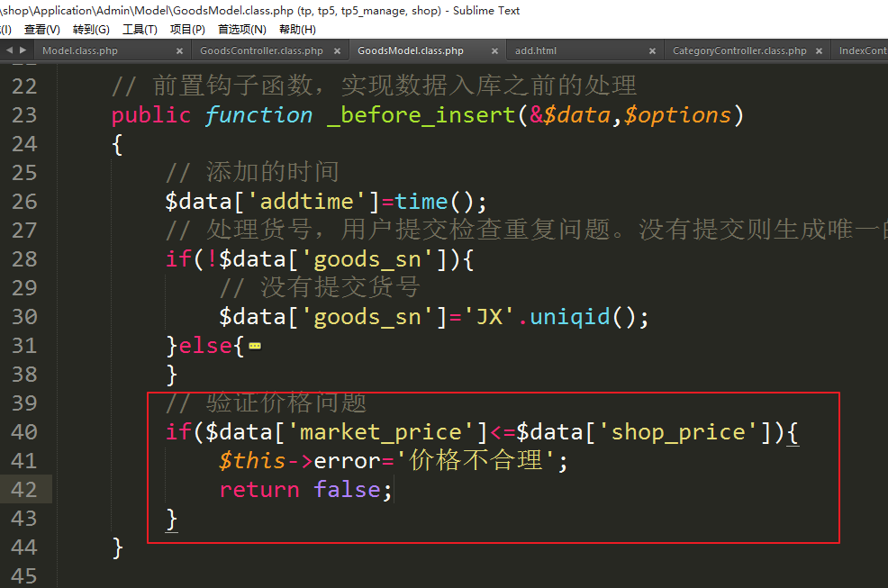This screenshot has height=588, width=888.
Task: Open the 帮助(H) help menu
Action: tap(296, 30)
